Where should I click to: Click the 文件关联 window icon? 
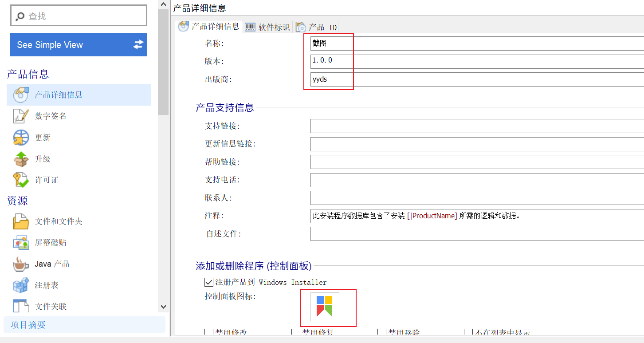[x=21, y=306]
